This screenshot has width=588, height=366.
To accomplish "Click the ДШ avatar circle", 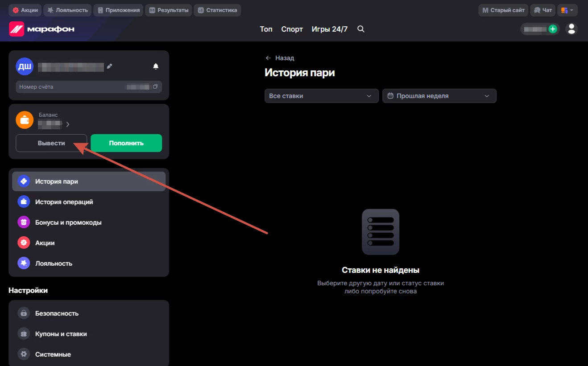I will [x=25, y=66].
